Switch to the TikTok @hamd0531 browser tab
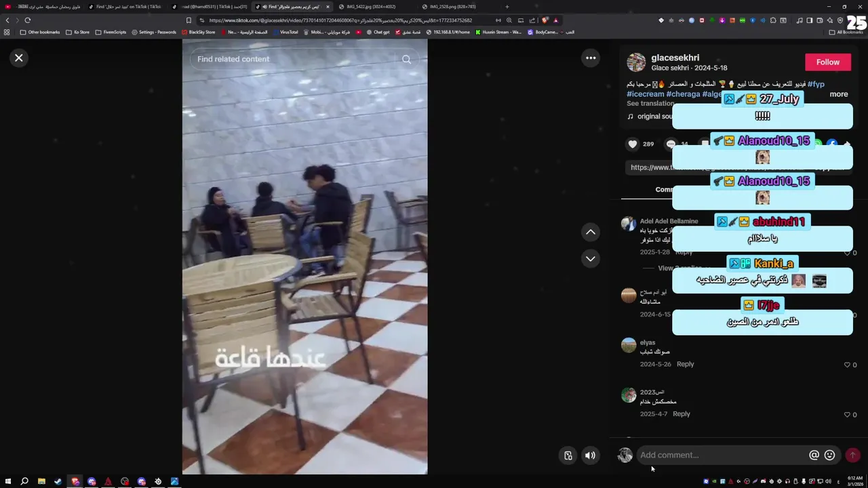 point(210,7)
